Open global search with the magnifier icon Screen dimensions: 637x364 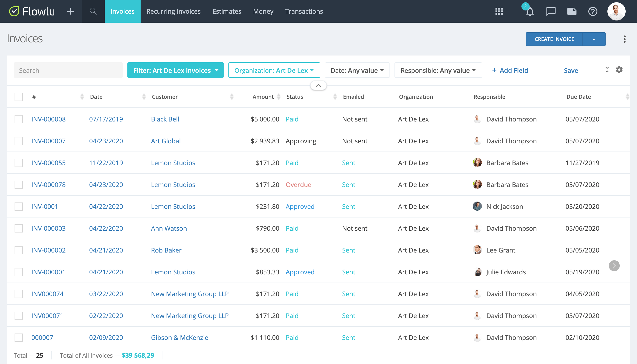(x=93, y=11)
